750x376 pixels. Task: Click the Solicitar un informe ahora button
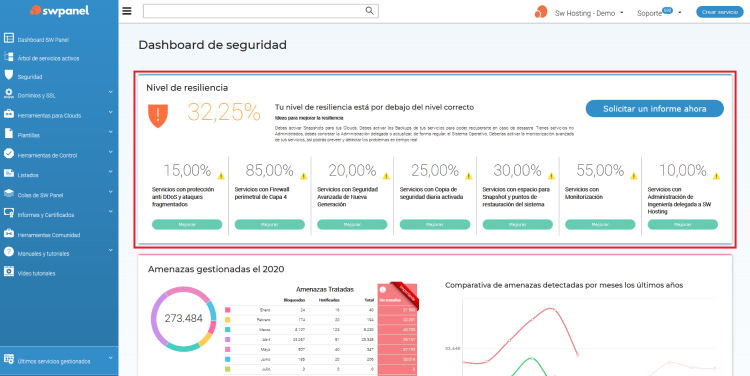click(x=654, y=109)
